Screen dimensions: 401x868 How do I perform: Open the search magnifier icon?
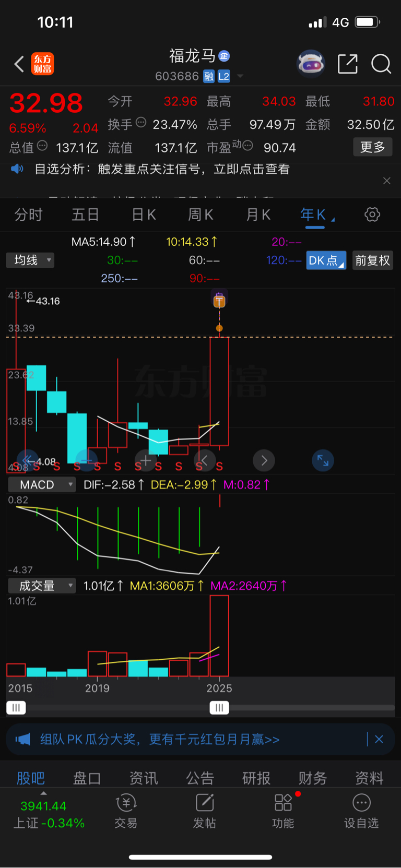coord(381,64)
